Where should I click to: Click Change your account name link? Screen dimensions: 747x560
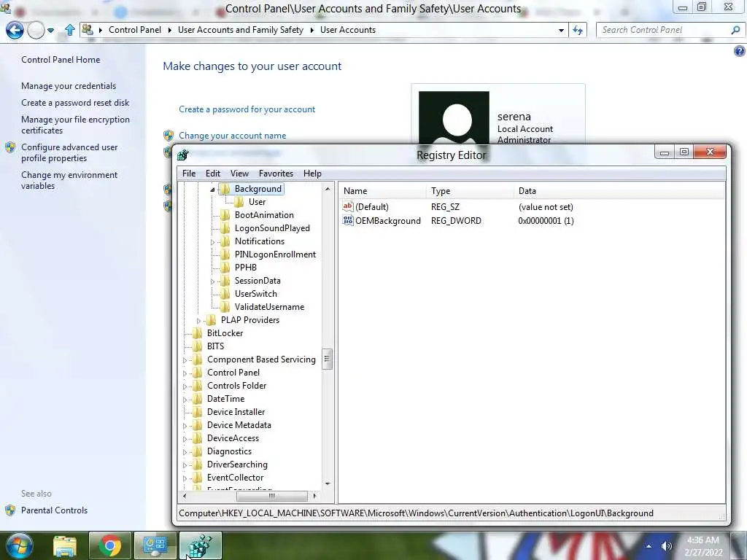(x=233, y=135)
